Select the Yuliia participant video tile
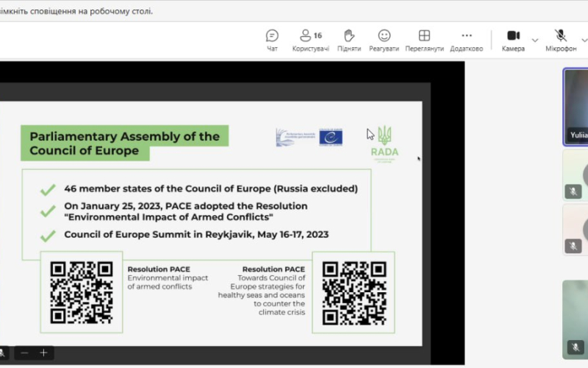588x368 pixels. click(x=576, y=107)
